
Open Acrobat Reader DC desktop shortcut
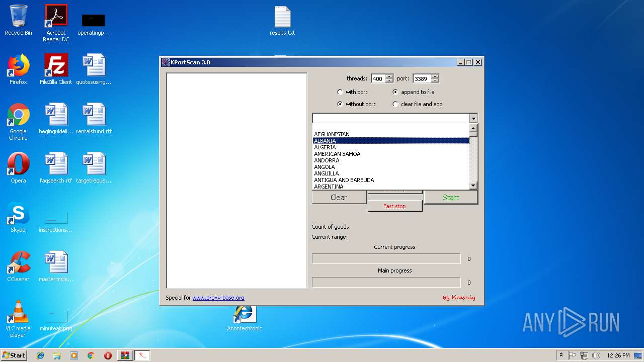pyautogui.click(x=56, y=23)
